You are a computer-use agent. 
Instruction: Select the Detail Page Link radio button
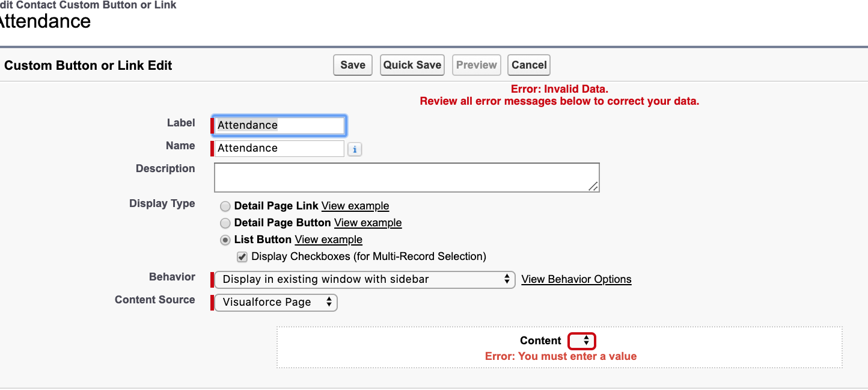(x=225, y=206)
